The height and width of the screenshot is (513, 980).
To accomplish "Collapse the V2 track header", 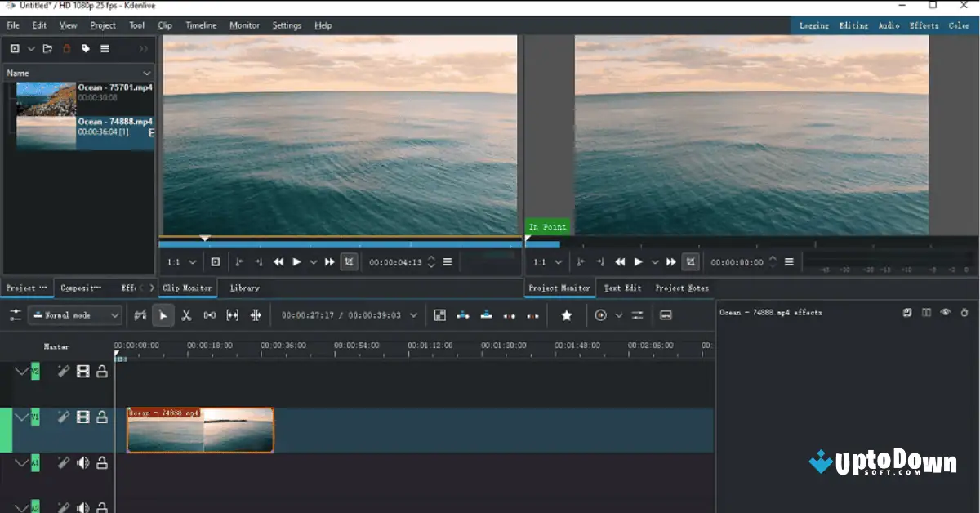I will pyautogui.click(x=22, y=370).
